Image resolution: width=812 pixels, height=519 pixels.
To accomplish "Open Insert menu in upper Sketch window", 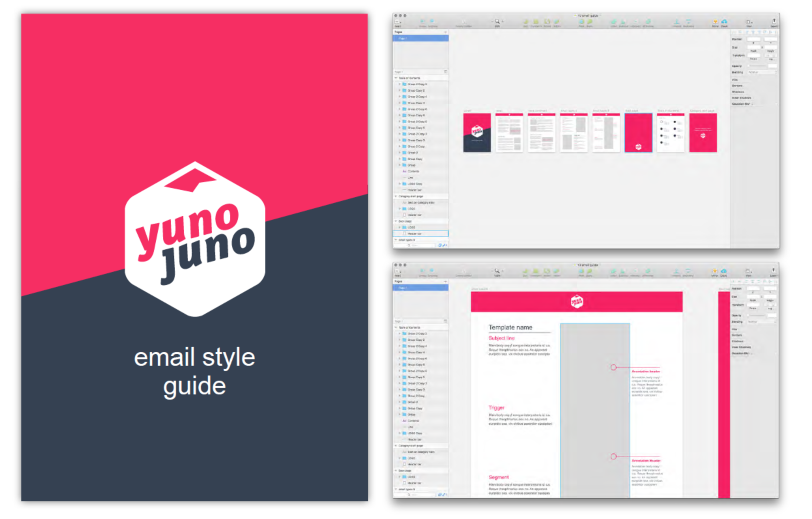I will (x=398, y=22).
